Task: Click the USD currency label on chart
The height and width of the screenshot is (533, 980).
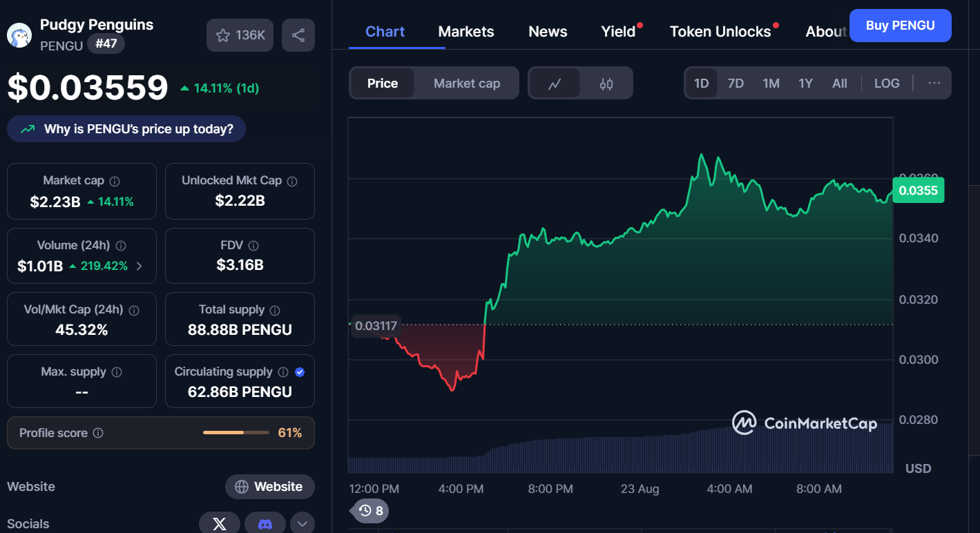Action: [919, 469]
